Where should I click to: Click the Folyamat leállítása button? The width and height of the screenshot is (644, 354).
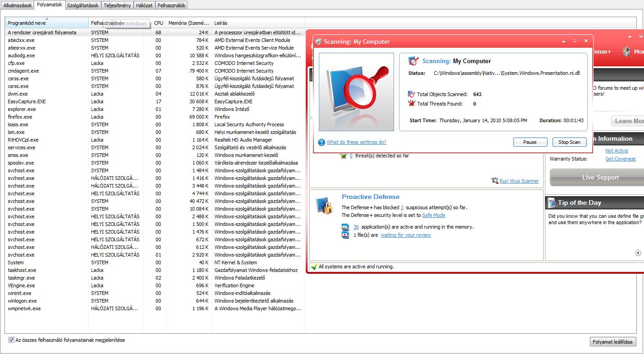pos(612,342)
